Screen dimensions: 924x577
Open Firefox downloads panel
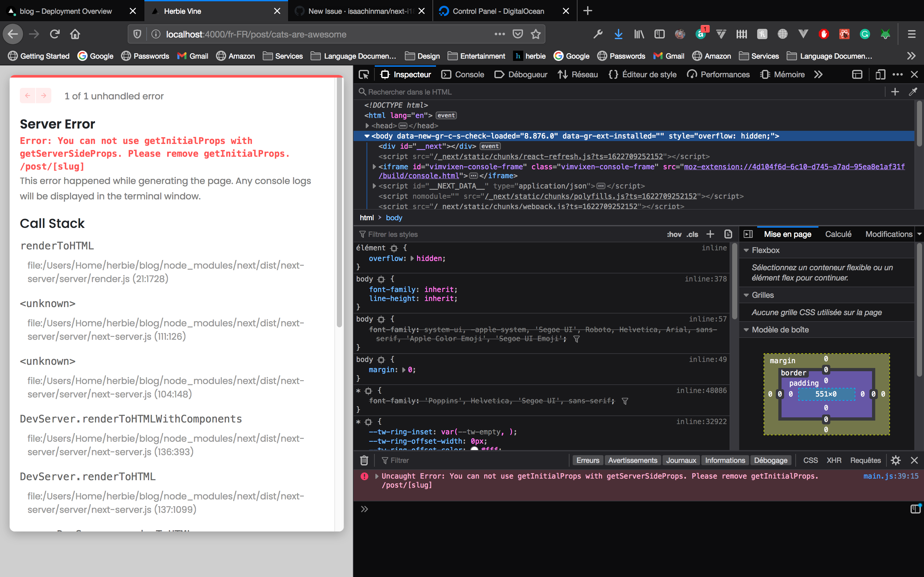(619, 34)
